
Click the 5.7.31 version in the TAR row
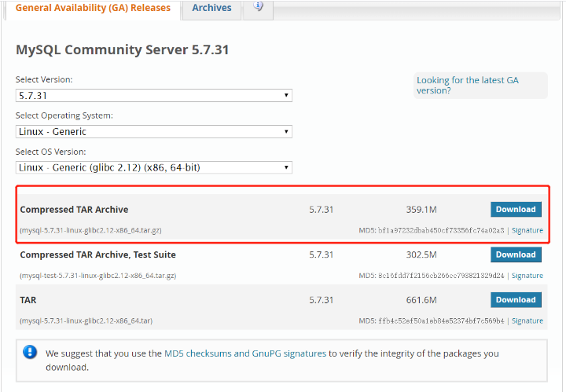[x=321, y=299]
